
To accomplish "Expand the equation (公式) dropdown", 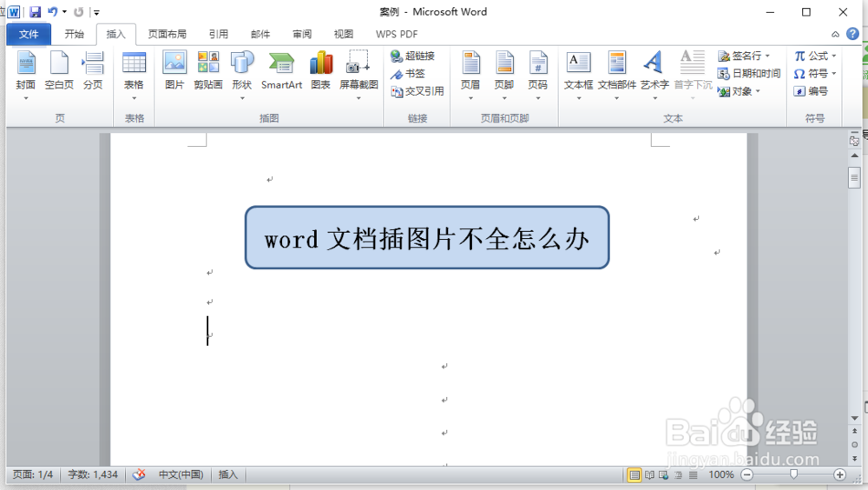I will coord(833,56).
